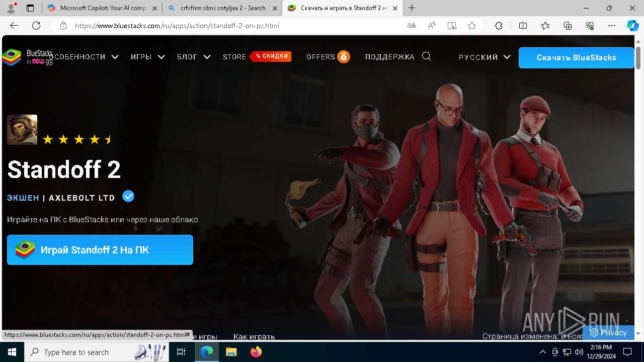Click the BlueStacks logo

pos(27,57)
